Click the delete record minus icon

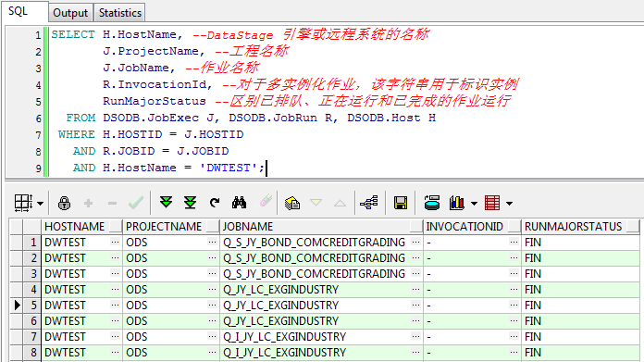coord(112,203)
